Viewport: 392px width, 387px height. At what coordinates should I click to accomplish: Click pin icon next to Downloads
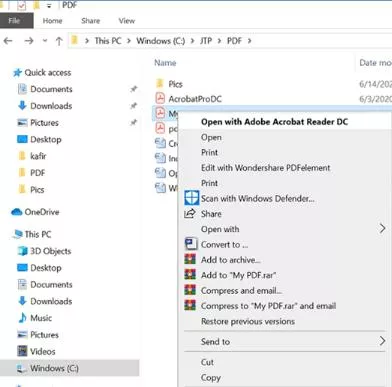[x=134, y=106]
